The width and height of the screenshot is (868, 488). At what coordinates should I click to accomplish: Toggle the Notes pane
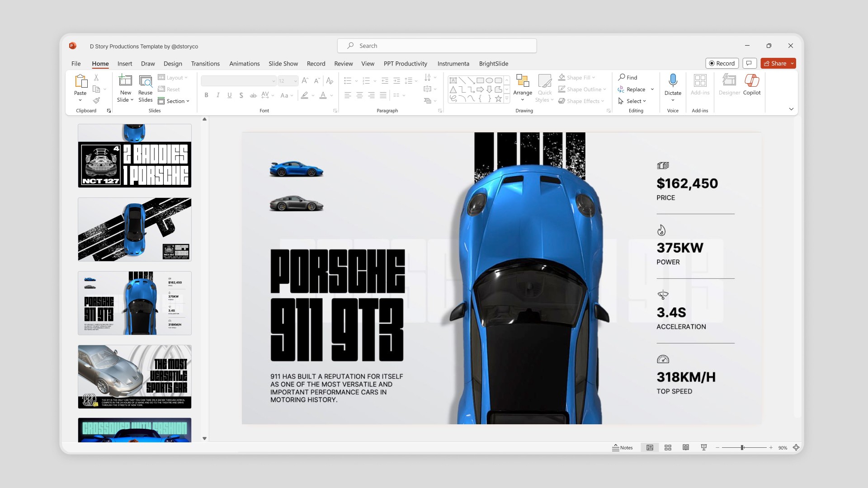[623, 447]
